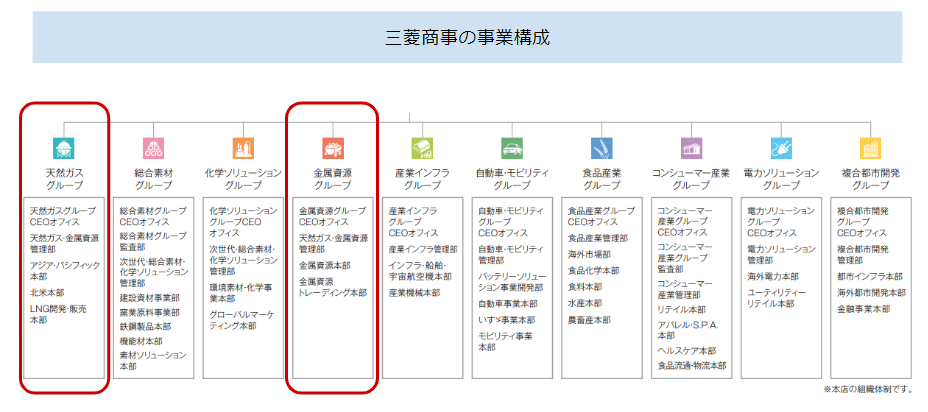Click 海外電力本部 entry
Image resolution: width=928 pixels, height=412 pixels.
click(x=773, y=276)
